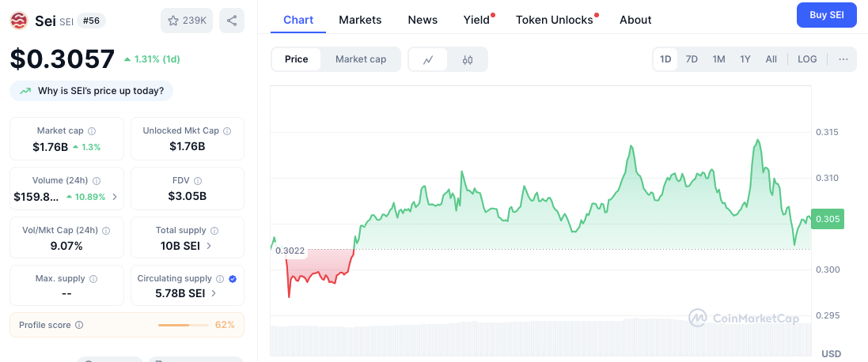
Task: Switch to the candlestick chart icon
Action: click(468, 59)
